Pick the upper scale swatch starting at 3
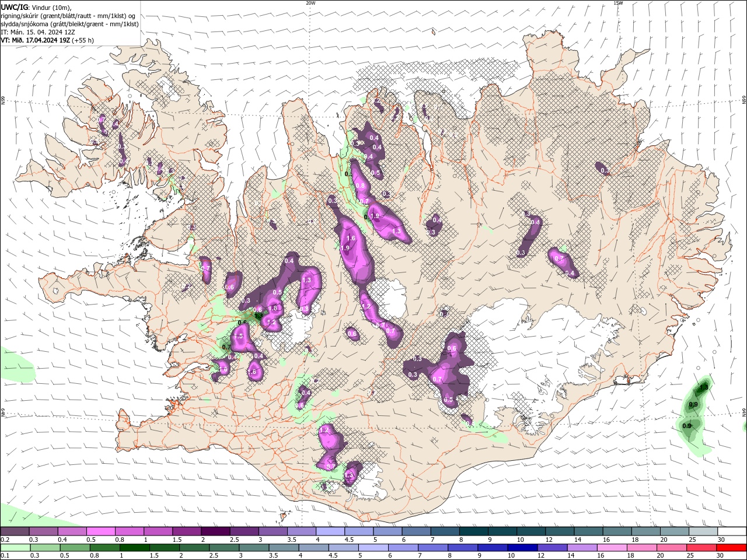The width and height of the screenshot is (747, 560). 273,531
